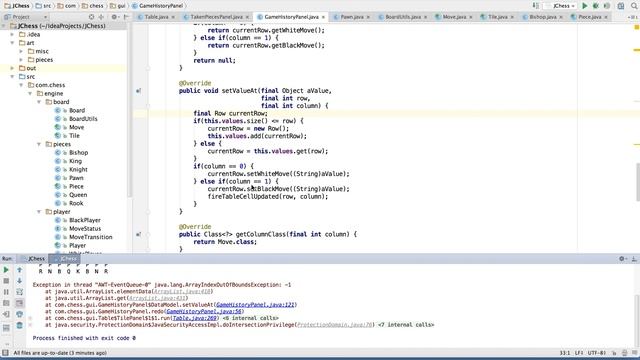Click the dump threads icon in Run panel
Image resolution: width=640 pixels, height=360 pixels.
click(x=6, y=303)
